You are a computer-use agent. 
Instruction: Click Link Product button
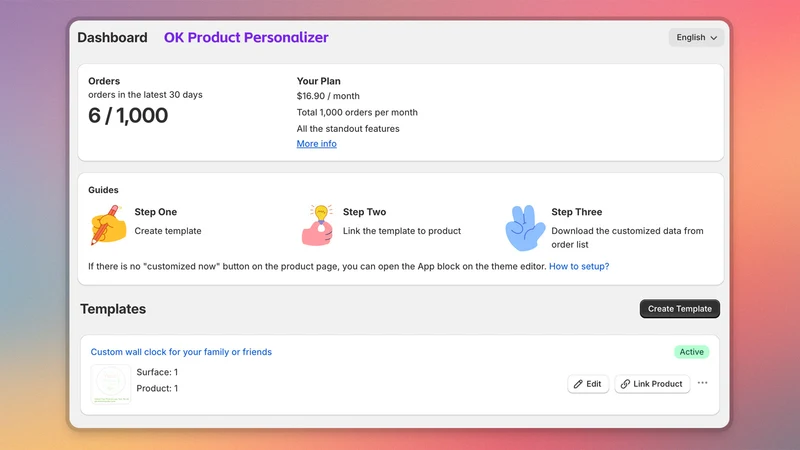[x=652, y=384]
